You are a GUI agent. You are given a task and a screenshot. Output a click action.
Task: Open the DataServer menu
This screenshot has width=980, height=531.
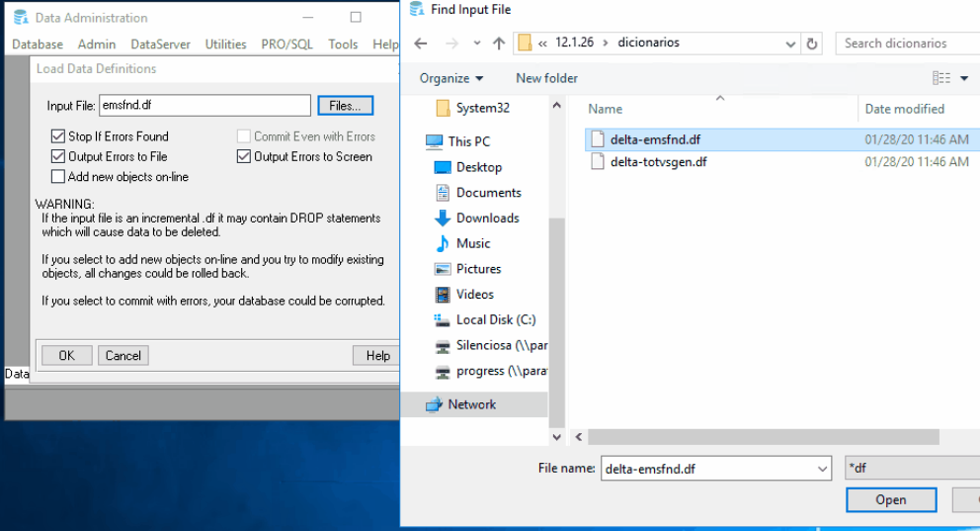(160, 44)
